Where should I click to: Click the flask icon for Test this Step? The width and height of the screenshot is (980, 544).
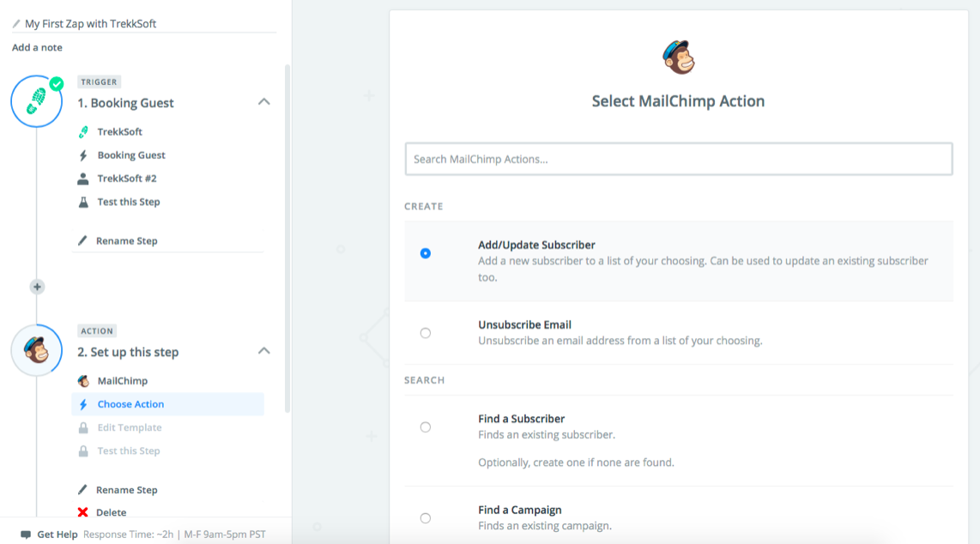[83, 202]
